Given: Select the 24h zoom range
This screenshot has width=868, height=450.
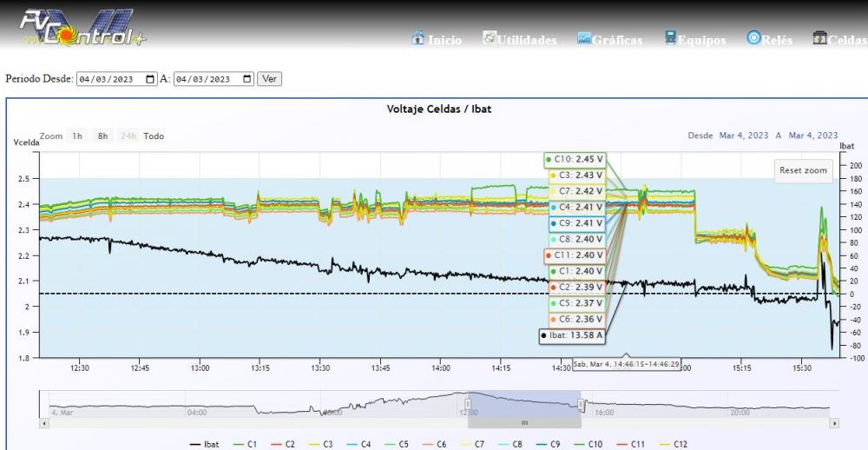Looking at the screenshot, I should pos(128,136).
